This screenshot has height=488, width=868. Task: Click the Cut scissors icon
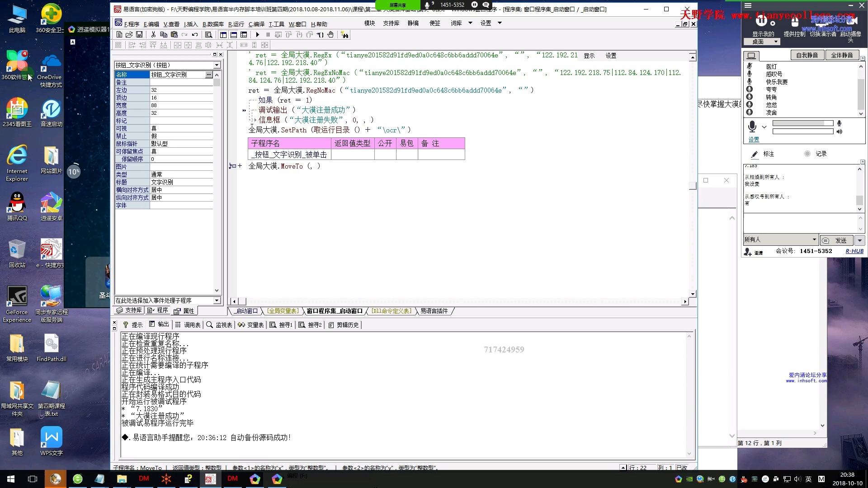point(153,35)
